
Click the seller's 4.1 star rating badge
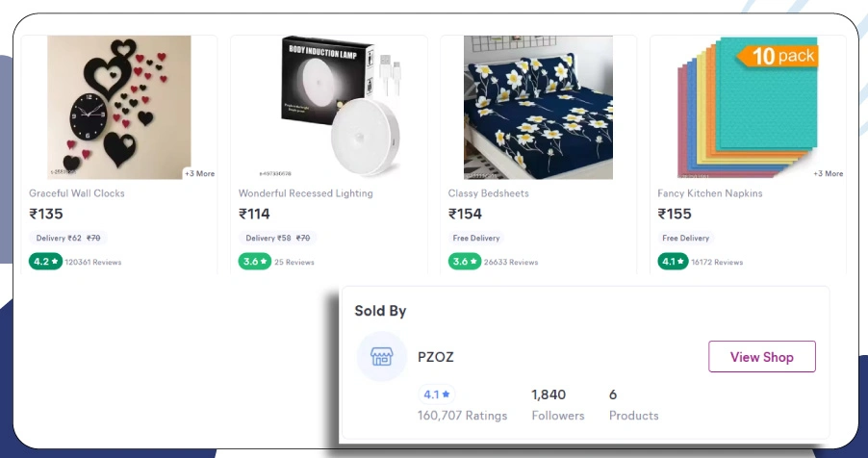pos(437,394)
